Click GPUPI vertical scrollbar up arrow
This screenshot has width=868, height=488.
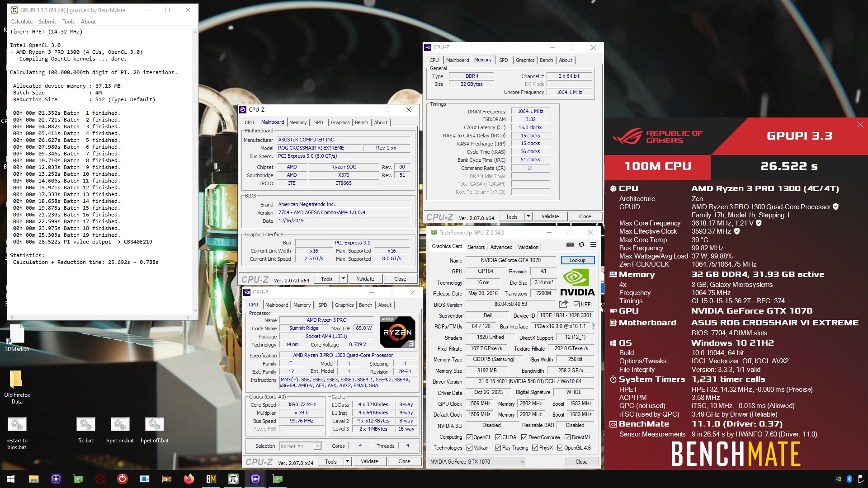tap(195, 32)
